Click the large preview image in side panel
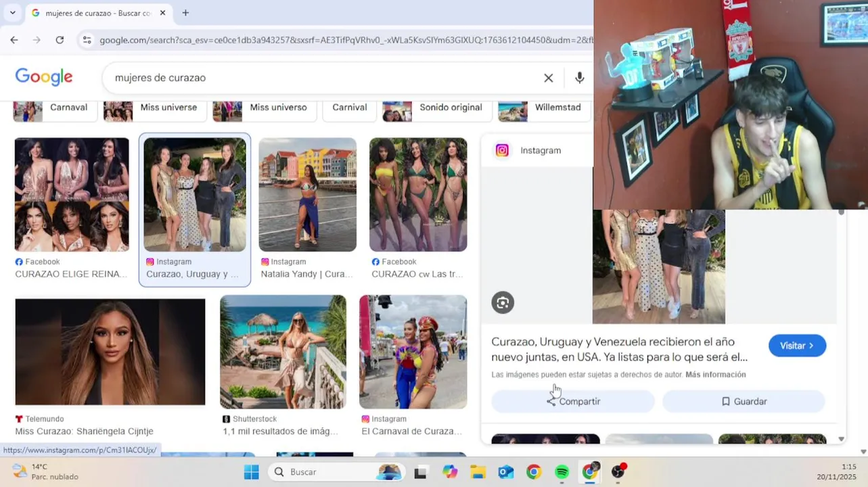868x487 pixels. pos(659,266)
